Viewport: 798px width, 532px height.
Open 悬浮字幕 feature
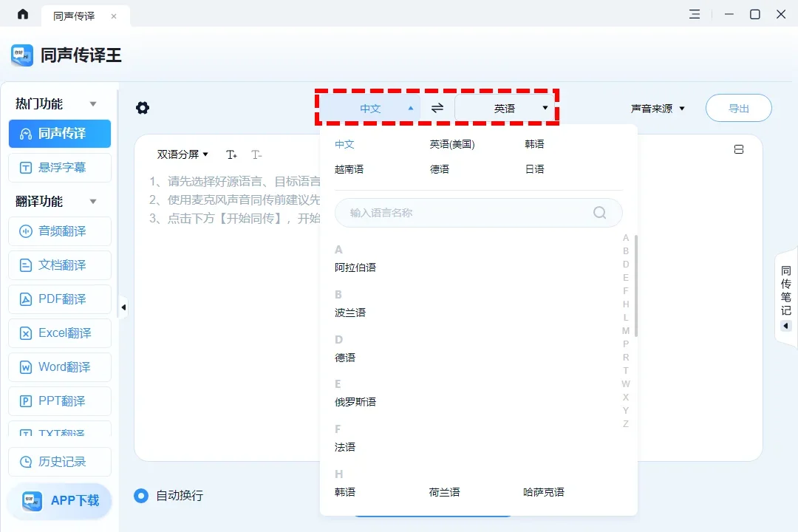point(60,168)
